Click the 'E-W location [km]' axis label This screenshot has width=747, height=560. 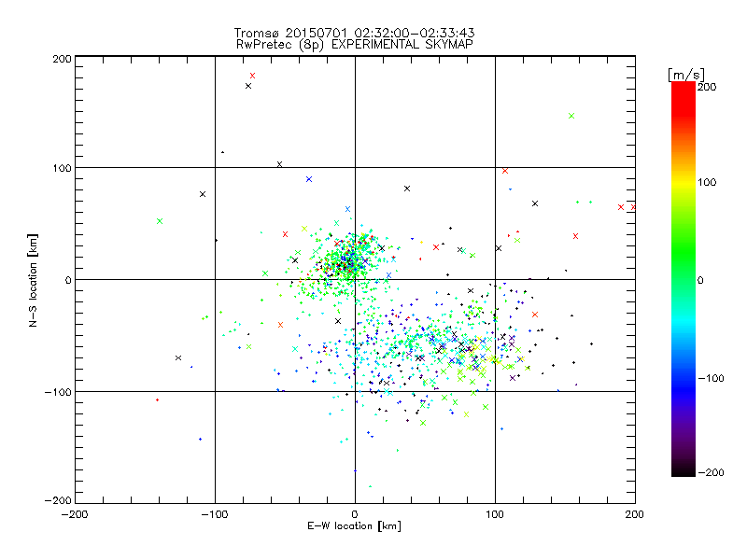click(354, 525)
